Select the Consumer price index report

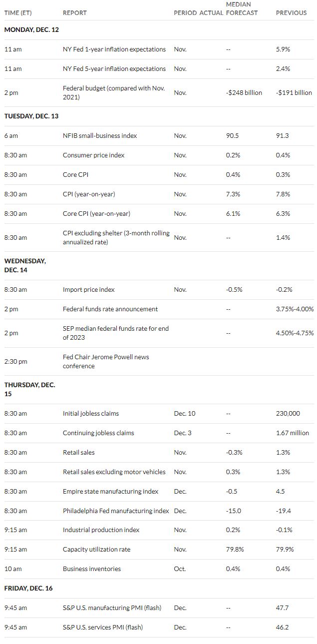pyautogui.click(x=94, y=155)
